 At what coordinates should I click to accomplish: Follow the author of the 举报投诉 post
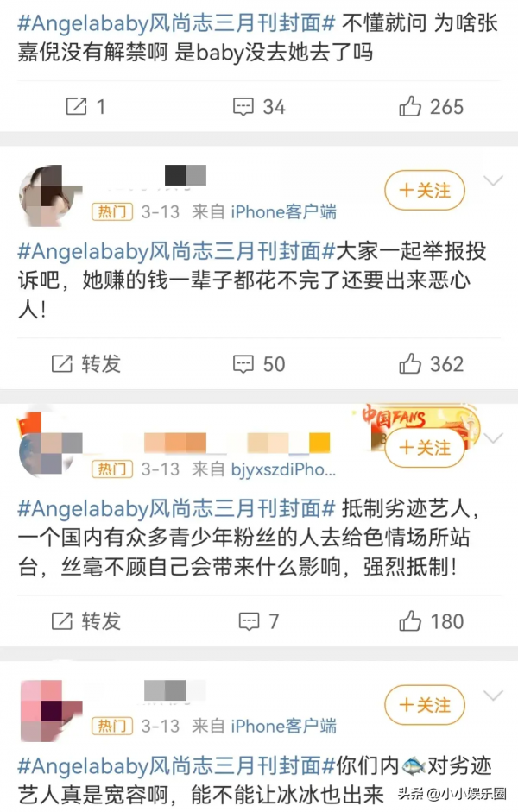425,190
